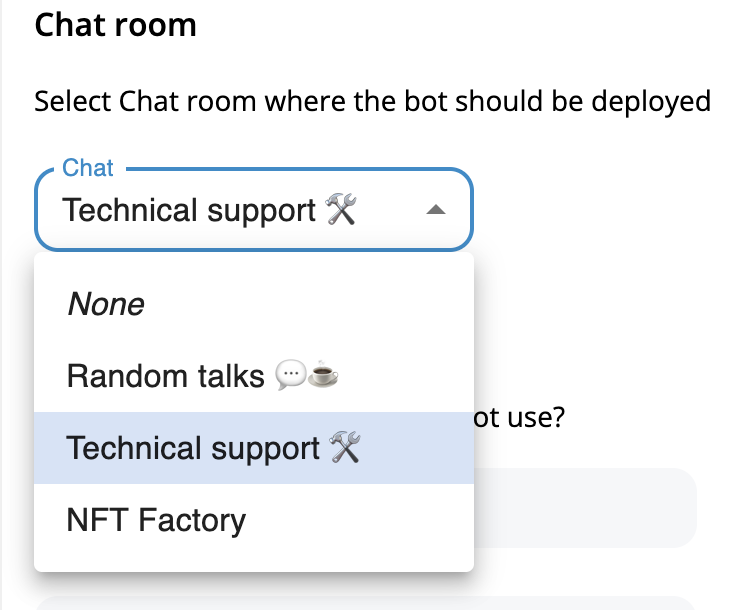
Task: Pick the highlighted Technical support option
Action: click(x=254, y=448)
